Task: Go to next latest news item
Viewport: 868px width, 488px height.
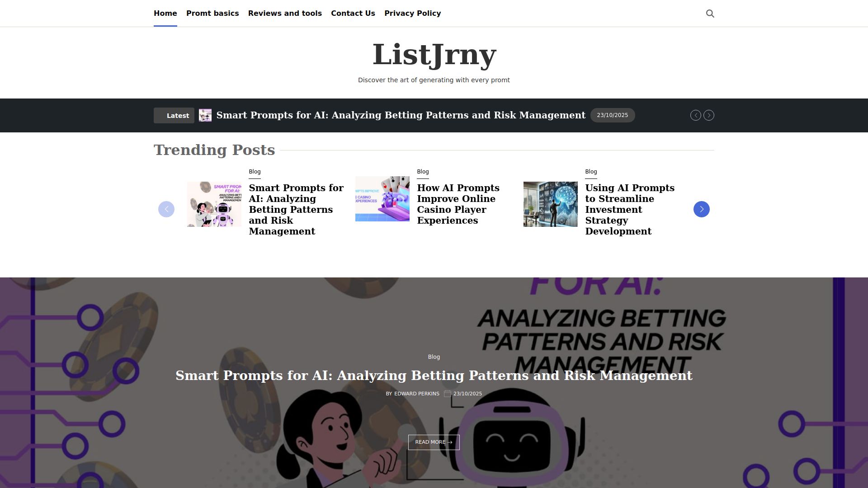Action: pos(708,115)
